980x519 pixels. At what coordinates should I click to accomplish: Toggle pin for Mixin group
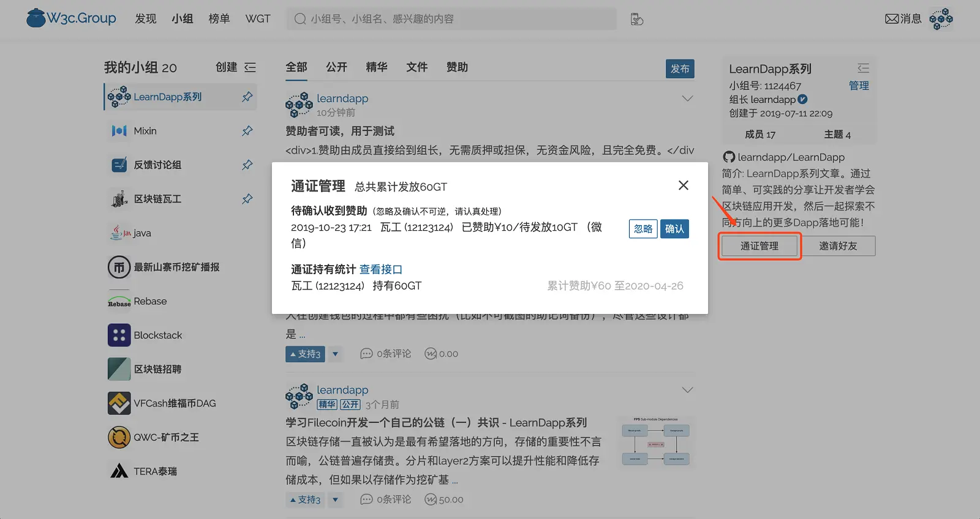[x=247, y=131]
